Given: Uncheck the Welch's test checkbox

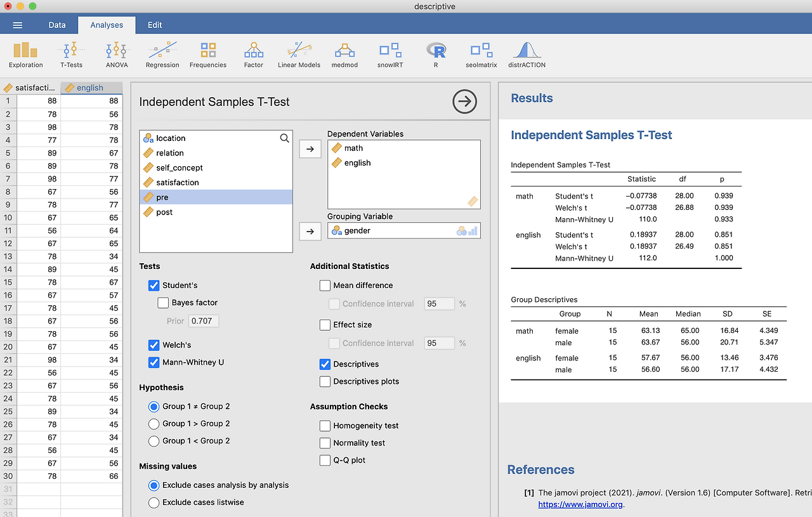Looking at the screenshot, I should pos(154,345).
